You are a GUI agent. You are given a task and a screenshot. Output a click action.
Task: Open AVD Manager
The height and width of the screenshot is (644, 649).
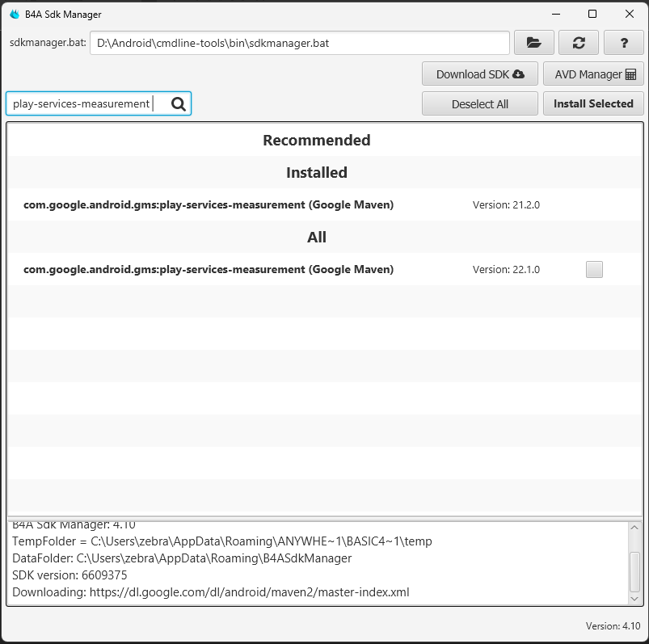(x=593, y=74)
